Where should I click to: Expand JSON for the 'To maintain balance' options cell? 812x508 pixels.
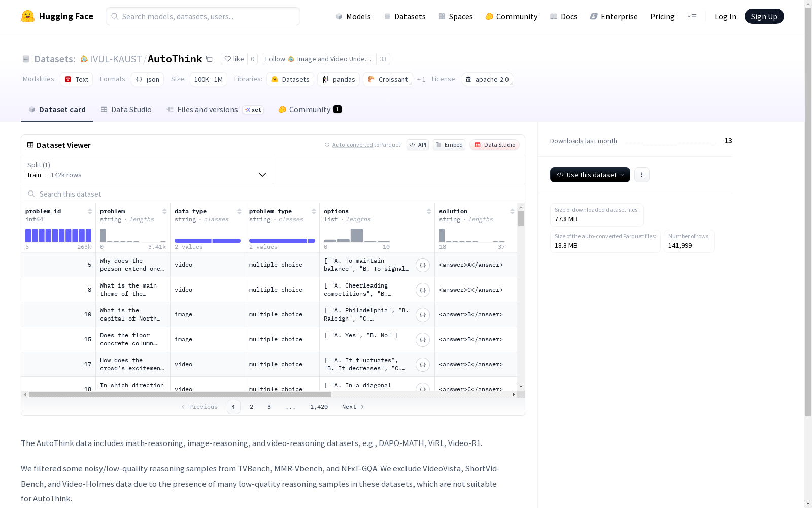coord(423,265)
